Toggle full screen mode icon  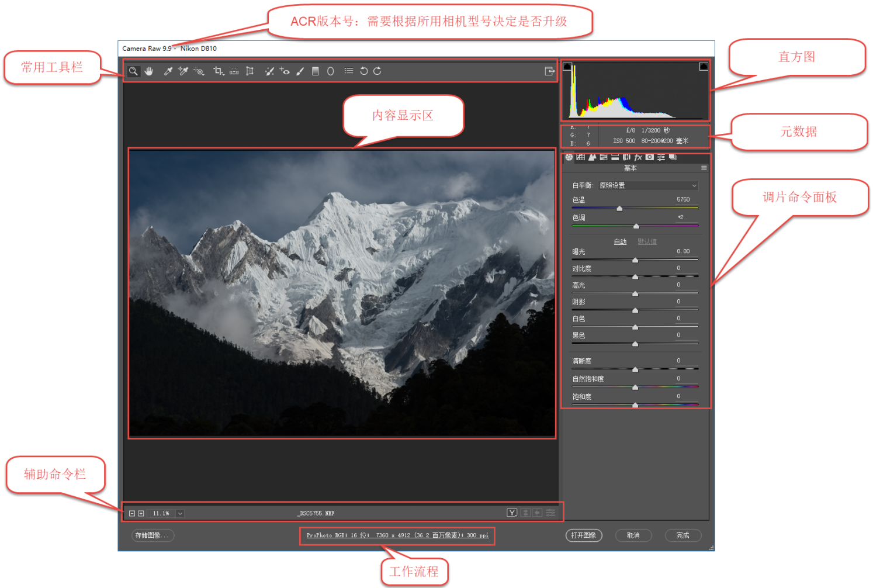[x=549, y=71]
